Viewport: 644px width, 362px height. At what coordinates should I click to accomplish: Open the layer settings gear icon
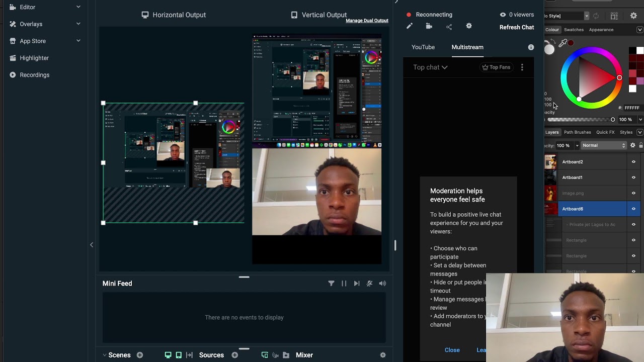633,145
